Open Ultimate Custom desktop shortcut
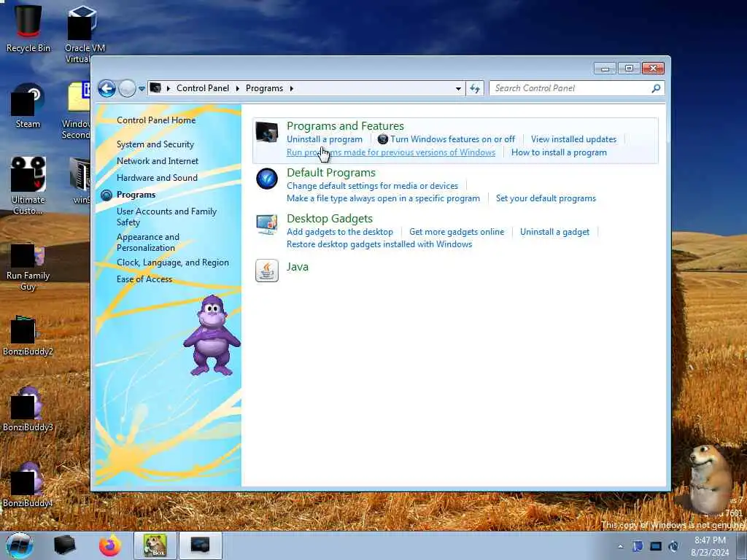 coord(28,186)
